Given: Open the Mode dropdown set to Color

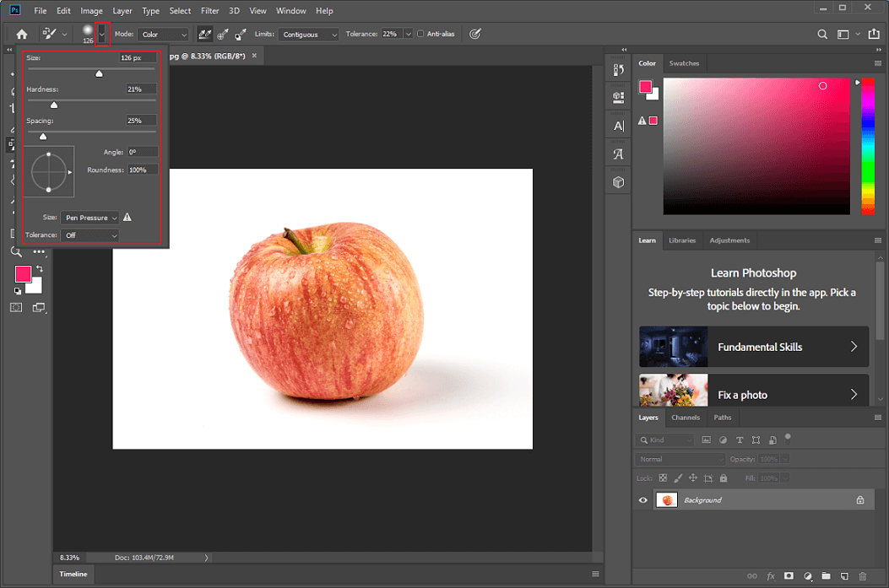Looking at the screenshot, I should (163, 34).
